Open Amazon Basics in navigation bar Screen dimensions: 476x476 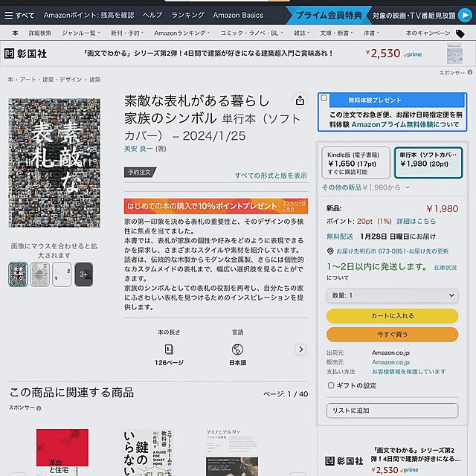pos(238,15)
